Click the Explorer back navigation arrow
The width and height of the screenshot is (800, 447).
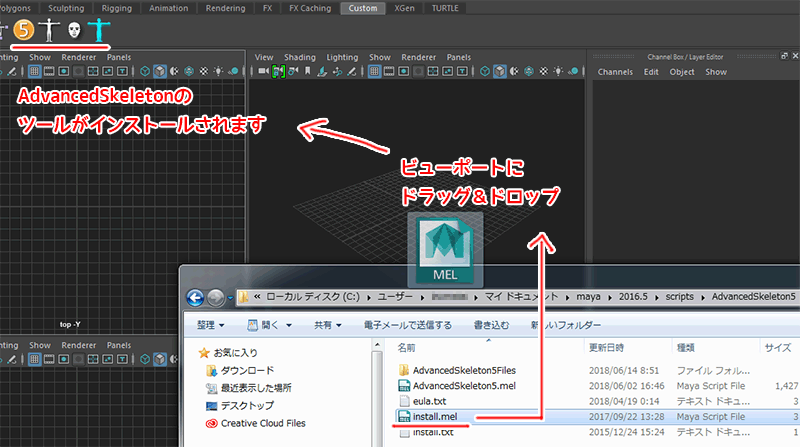pyautogui.click(x=196, y=298)
